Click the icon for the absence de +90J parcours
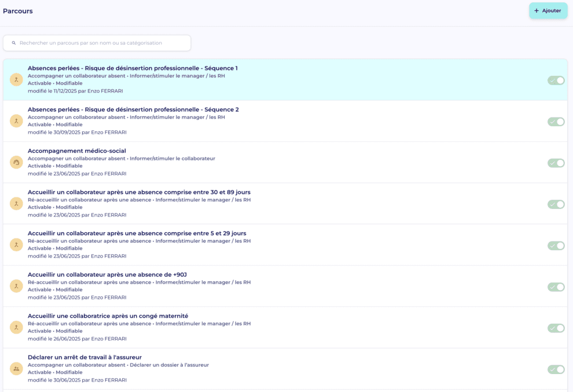 pyautogui.click(x=16, y=287)
